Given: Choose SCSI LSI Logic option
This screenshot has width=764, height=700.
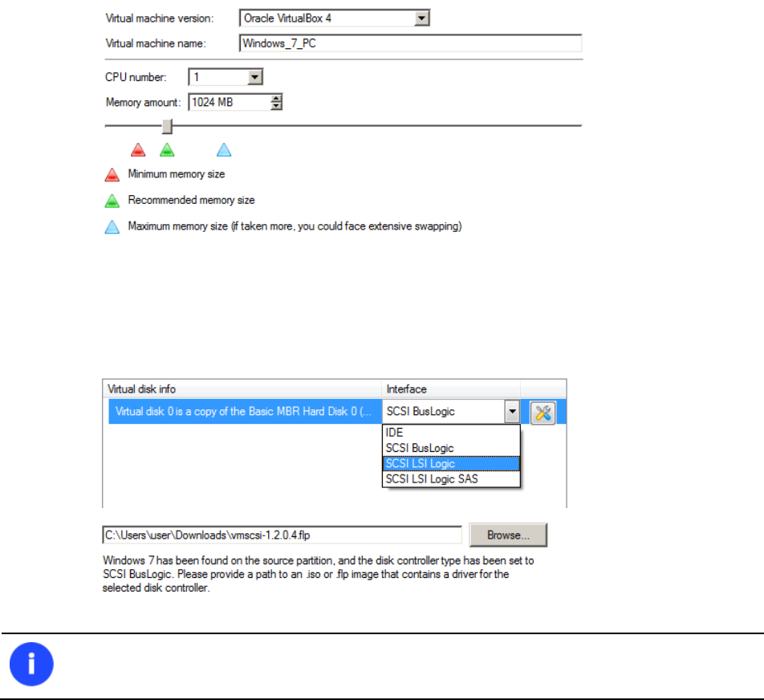Looking at the screenshot, I should click(x=451, y=463).
